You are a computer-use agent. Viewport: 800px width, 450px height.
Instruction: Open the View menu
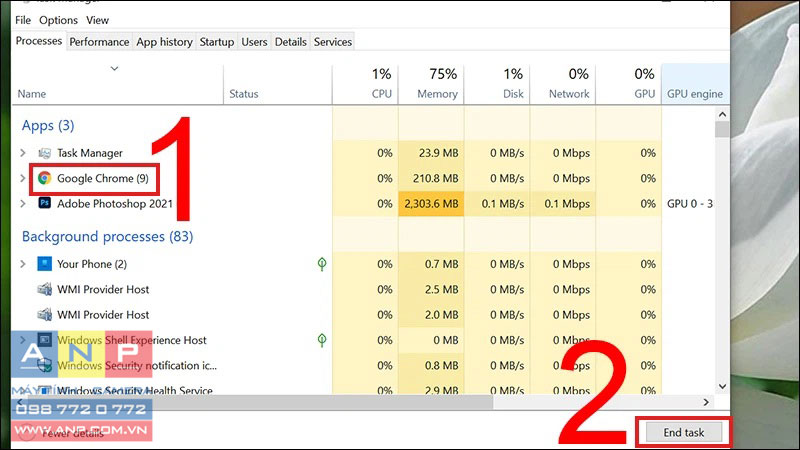(97, 20)
